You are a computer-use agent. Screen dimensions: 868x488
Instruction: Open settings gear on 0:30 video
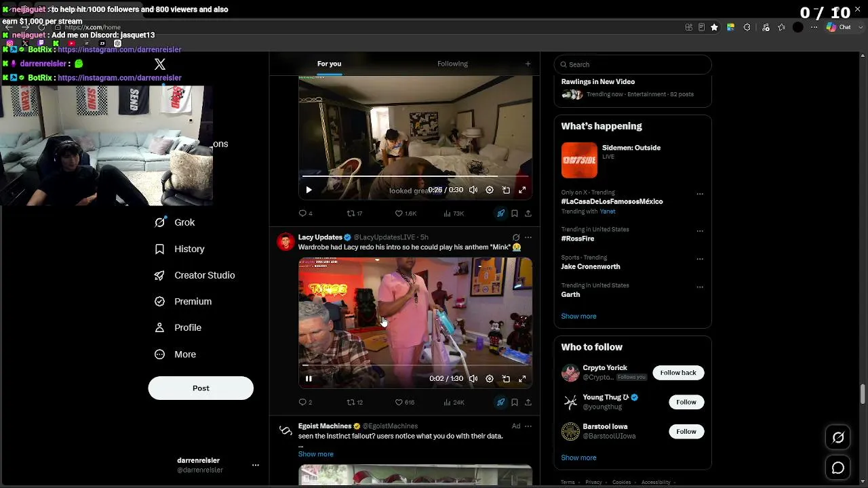point(490,190)
